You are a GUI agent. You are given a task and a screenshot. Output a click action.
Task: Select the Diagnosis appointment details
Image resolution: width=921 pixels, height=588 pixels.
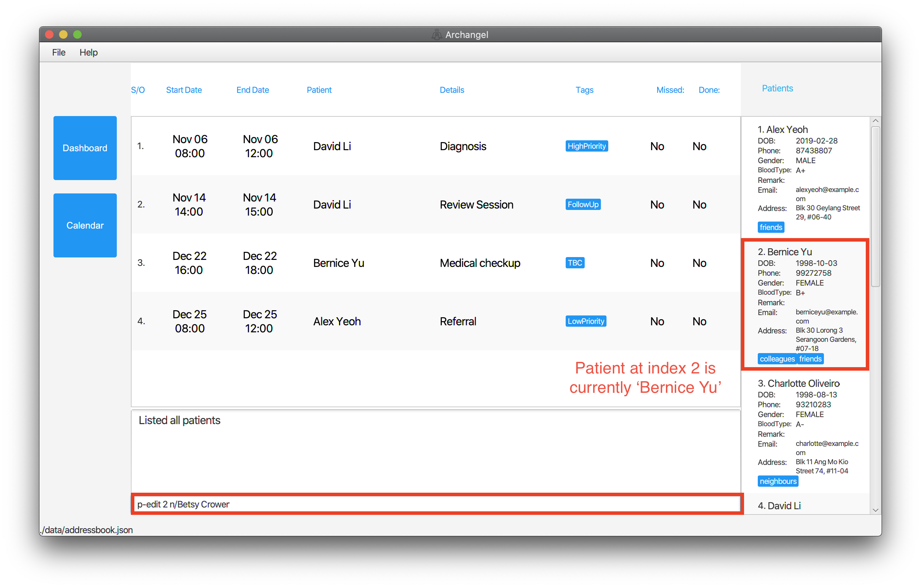(x=463, y=146)
